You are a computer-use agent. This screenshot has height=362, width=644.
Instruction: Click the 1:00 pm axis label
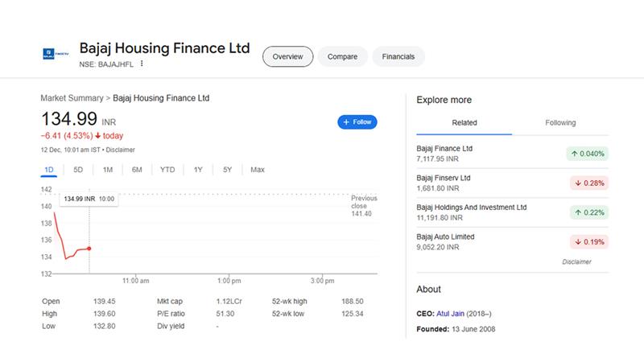[229, 281]
